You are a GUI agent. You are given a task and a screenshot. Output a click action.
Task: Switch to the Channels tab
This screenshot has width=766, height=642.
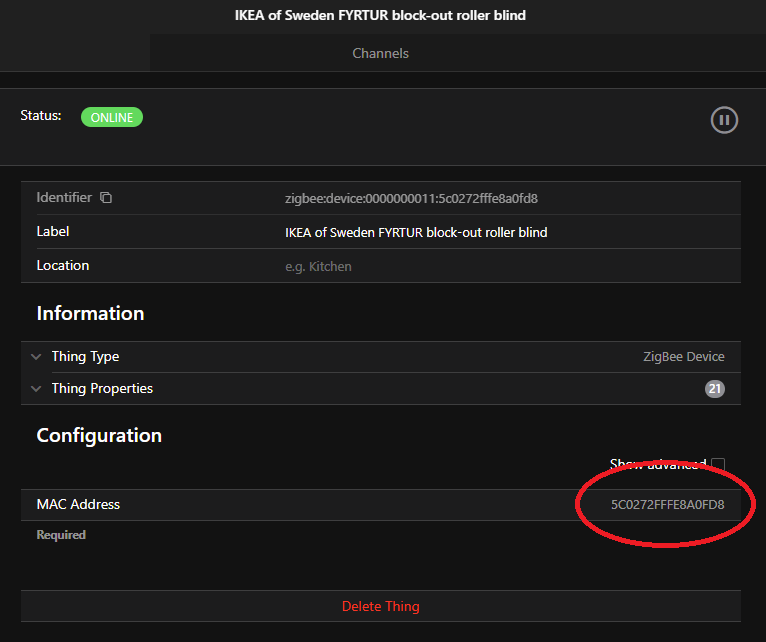(381, 53)
